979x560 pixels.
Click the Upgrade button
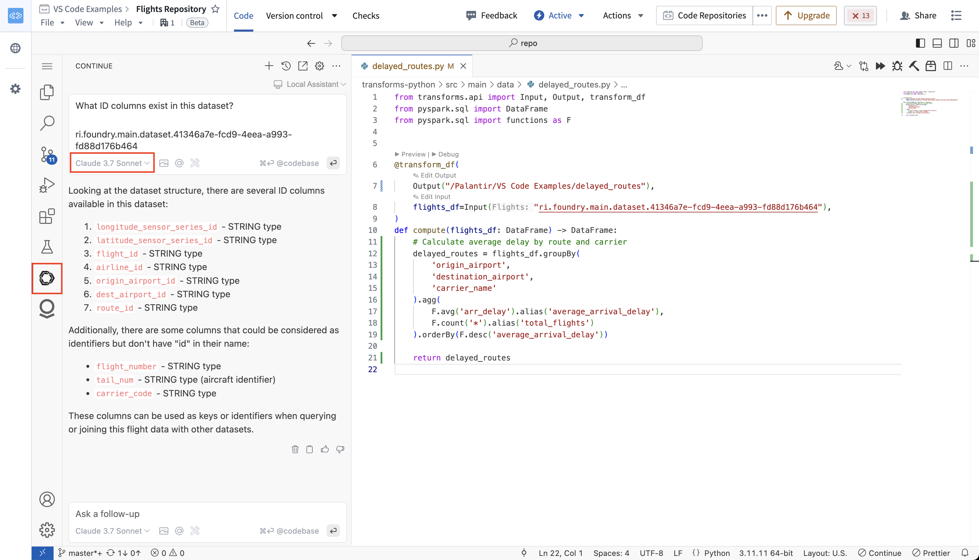pos(806,16)
